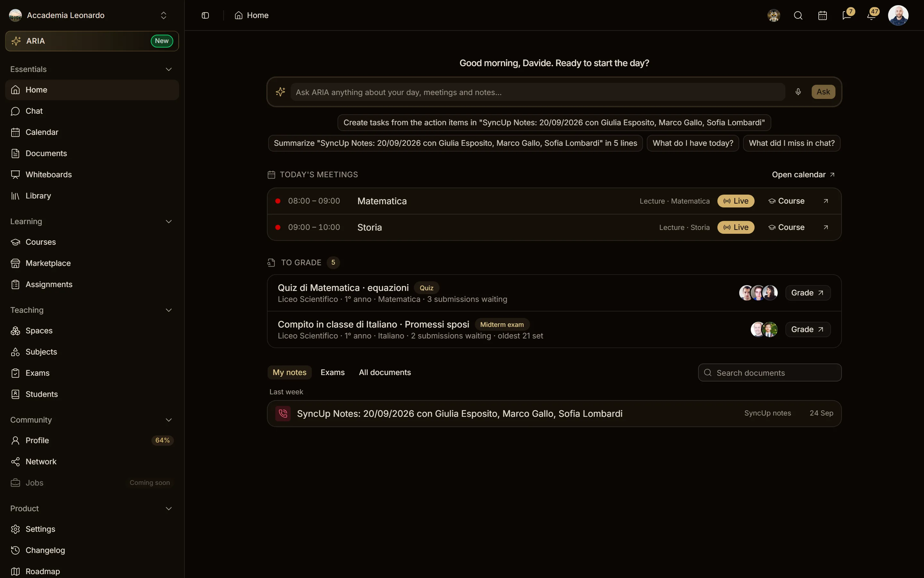
Task: Collapse the Essentials section
Action: (168, 69)
